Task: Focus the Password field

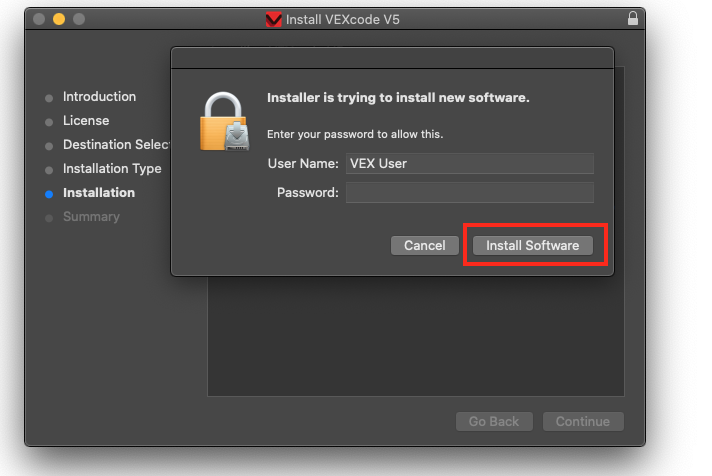Action: click(x=470, y=193)
